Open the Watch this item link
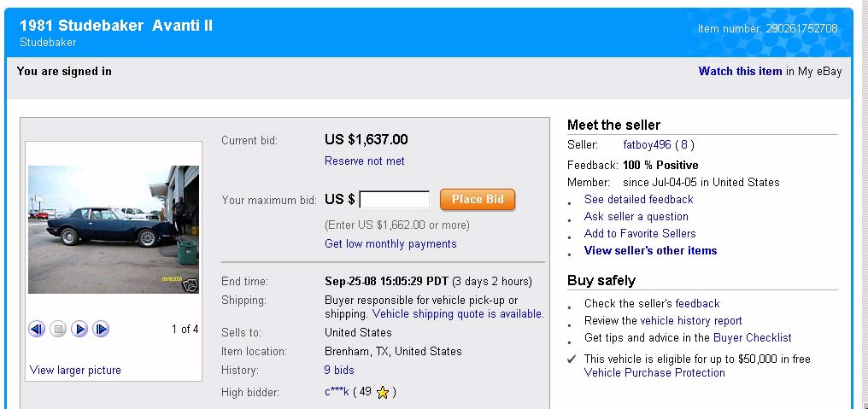 point(740,72)
